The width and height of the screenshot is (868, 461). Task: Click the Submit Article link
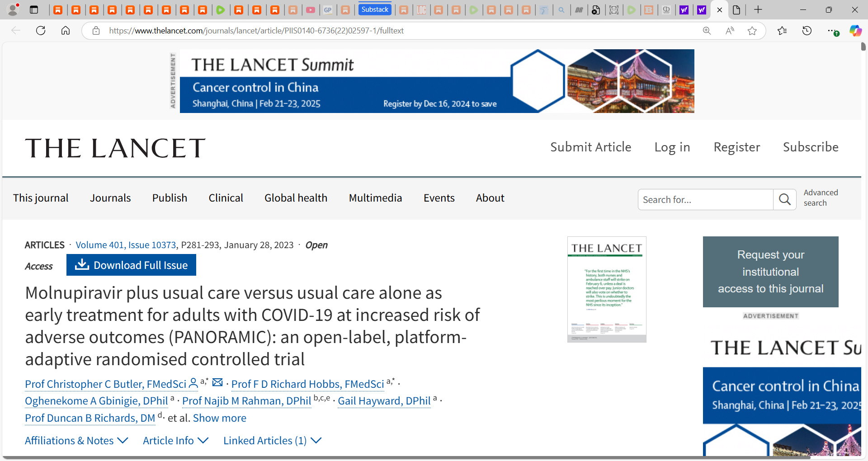pyautogui.click(x=590, y=147)
